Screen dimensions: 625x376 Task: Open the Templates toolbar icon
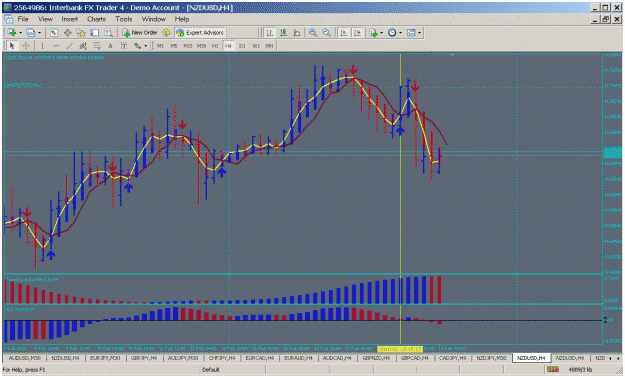[x=411, y=33]
